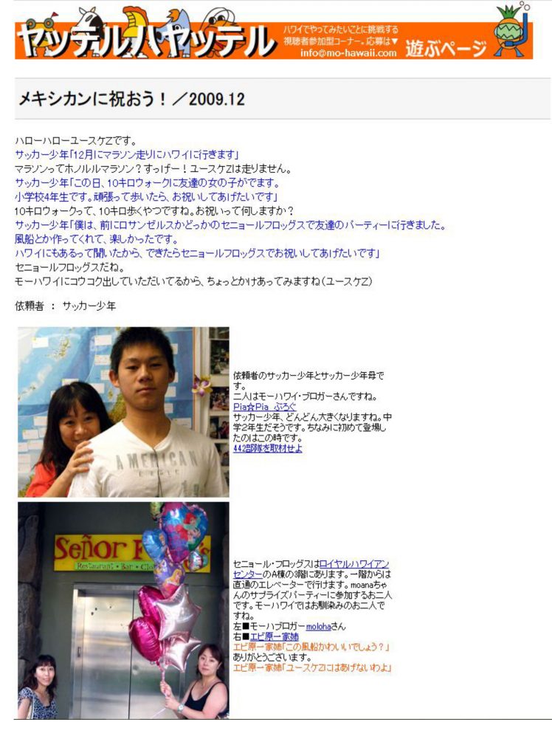Viewport: 552px width, 756px height.
Task: Click the Señor Frog's balloons photo
Action: (x=123, y=611)
